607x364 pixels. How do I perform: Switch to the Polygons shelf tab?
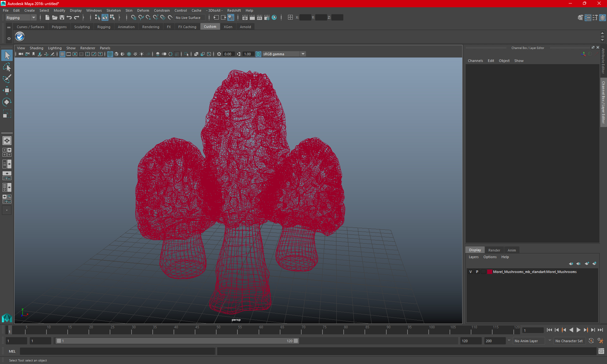pyautogui.click(x=59, y=27)
